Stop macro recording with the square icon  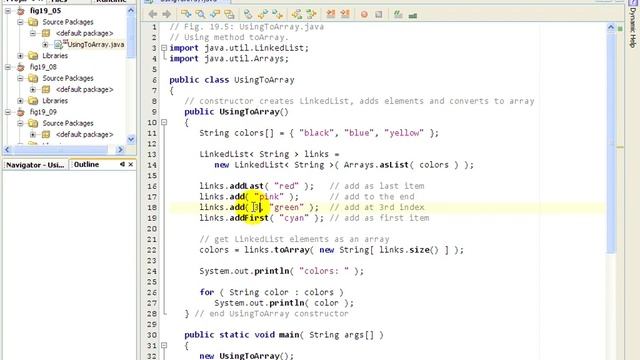(x=379, y=15)
